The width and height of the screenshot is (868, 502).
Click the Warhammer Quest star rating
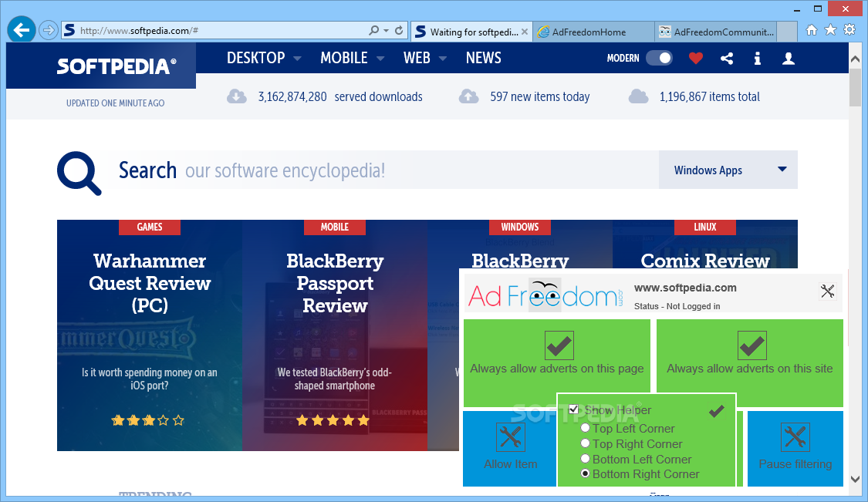pos(148,420)
